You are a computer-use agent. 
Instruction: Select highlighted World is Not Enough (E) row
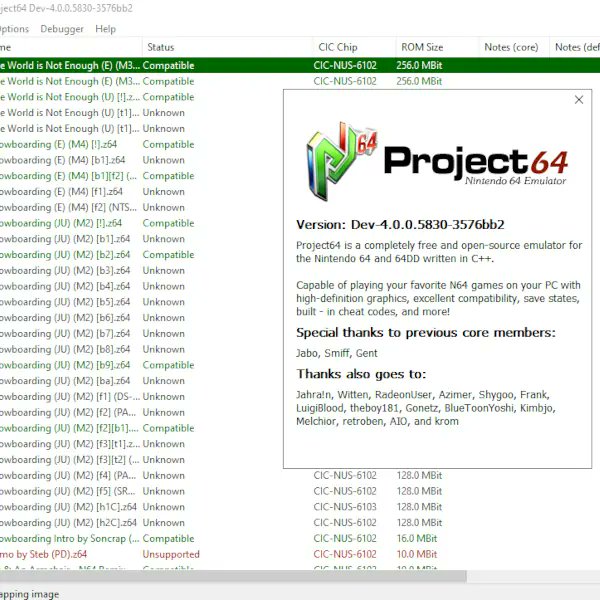(300, 65)
